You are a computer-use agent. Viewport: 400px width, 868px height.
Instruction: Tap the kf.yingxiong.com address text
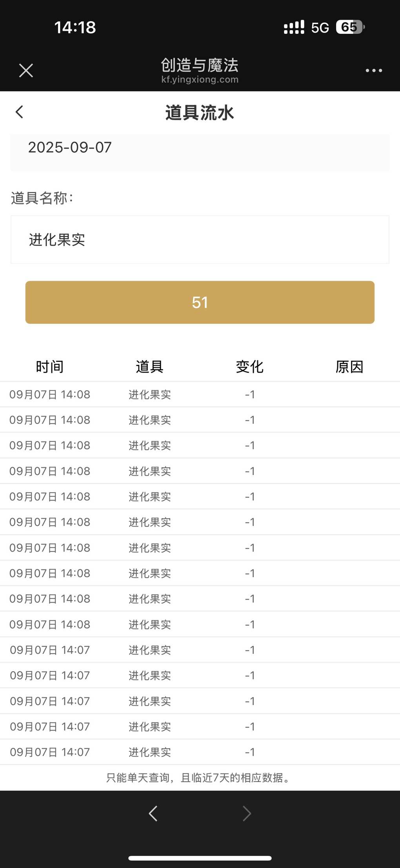200,79
